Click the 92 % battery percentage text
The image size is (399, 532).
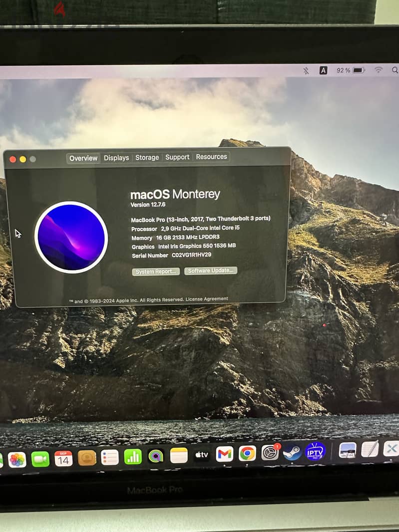tap(343, 70)
